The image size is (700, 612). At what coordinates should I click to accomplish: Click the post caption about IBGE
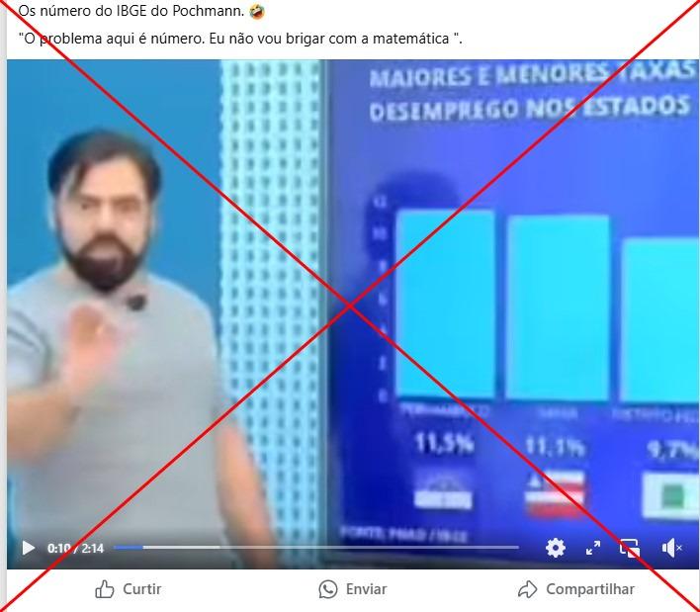(131, 11)
